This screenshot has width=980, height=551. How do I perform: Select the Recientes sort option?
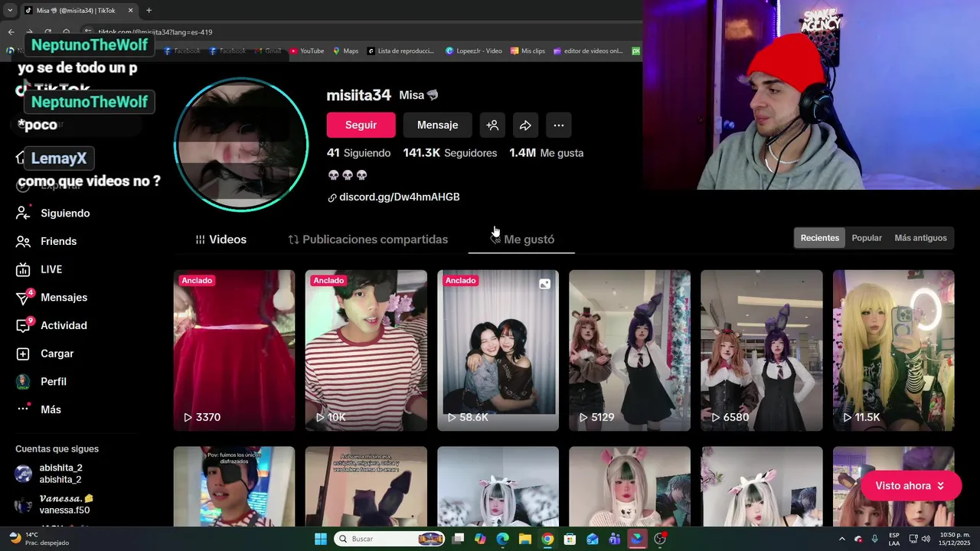pyautogui.click(x=819, y=238)
